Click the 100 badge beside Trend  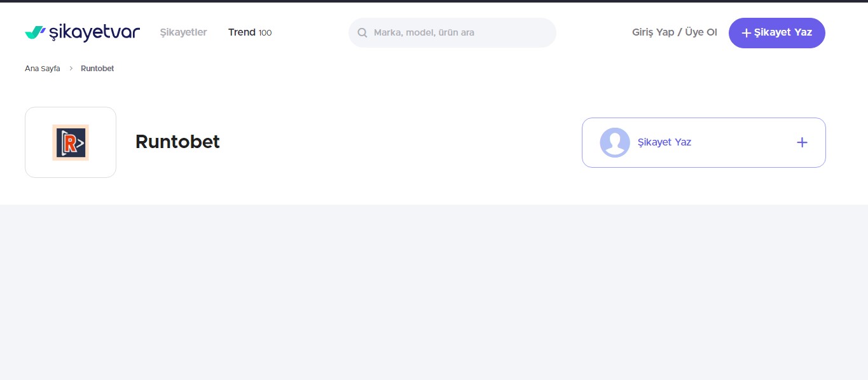(x=265, y=33)
